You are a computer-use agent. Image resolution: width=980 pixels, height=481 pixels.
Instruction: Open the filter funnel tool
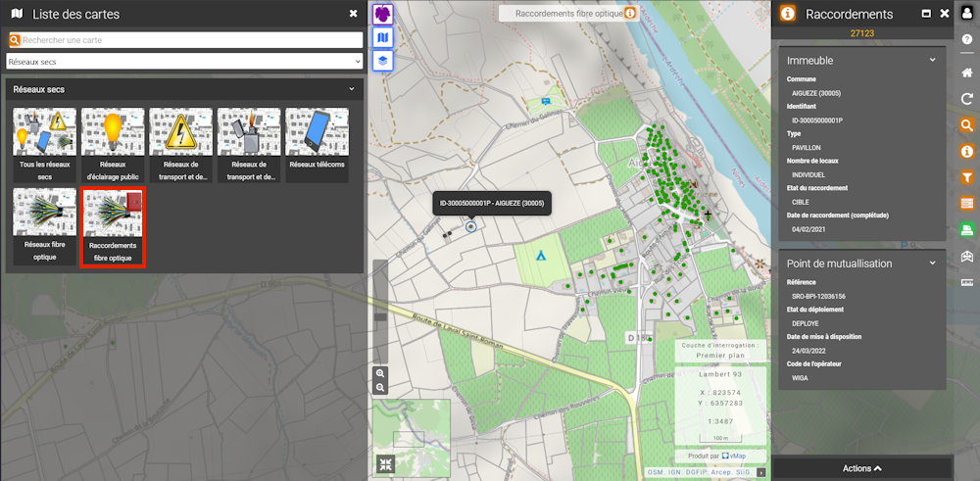[x=966, y=177]
